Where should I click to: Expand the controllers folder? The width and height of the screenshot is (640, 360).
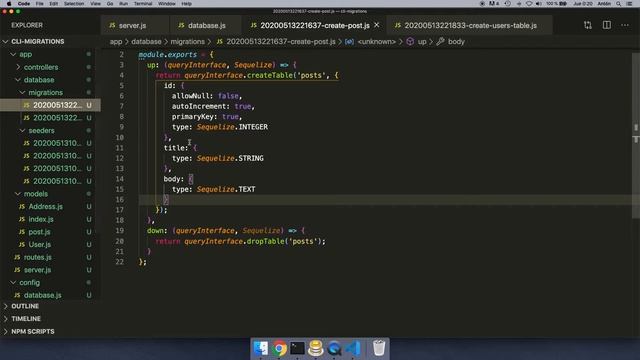50,67
